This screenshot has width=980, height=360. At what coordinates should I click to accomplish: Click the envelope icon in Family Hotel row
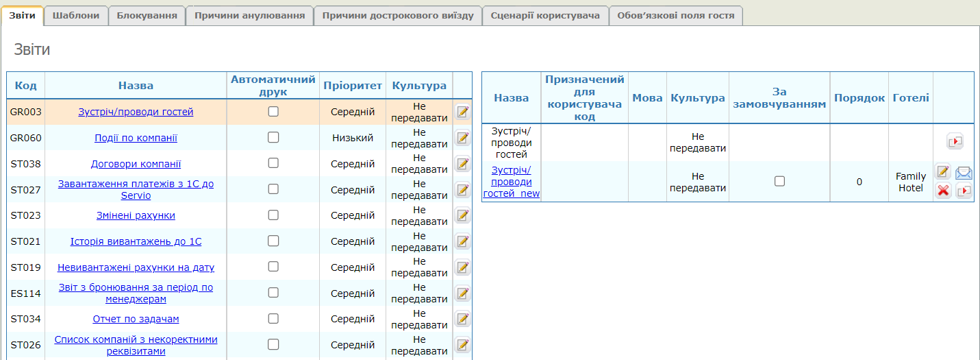pos(964,173)
